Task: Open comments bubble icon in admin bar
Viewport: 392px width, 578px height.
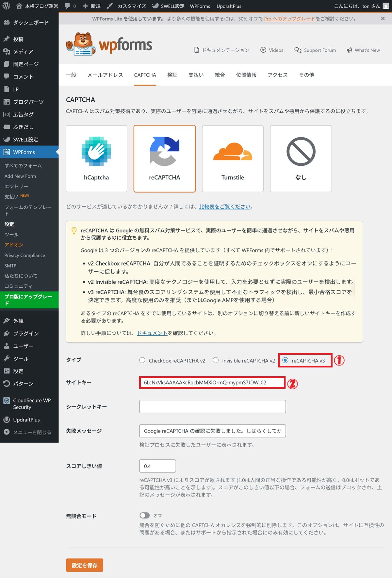Action: click(68, 6)
